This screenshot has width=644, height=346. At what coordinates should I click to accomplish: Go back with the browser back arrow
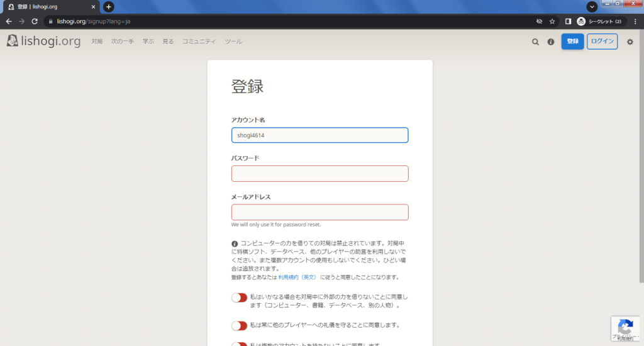(x=9, y=21)
